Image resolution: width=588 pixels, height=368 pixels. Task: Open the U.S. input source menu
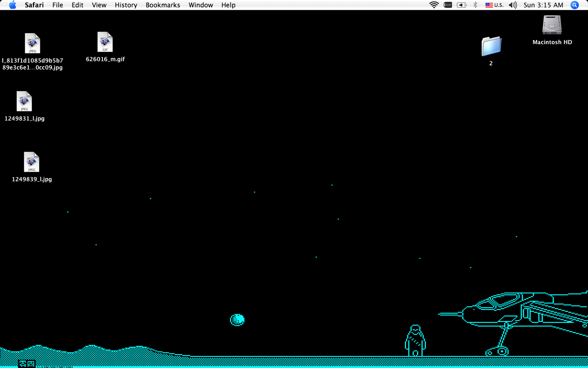495,5
